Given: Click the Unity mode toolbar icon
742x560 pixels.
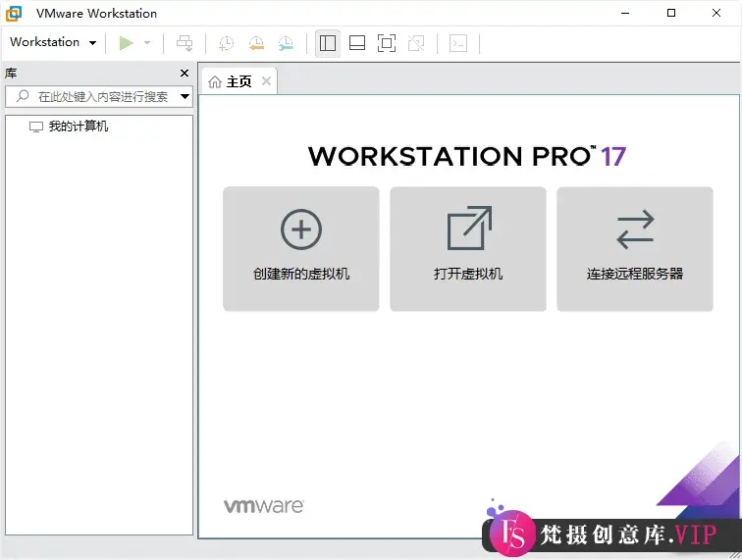Looking at the screenshot, I should pyautogui.click(x=416, y=43).
